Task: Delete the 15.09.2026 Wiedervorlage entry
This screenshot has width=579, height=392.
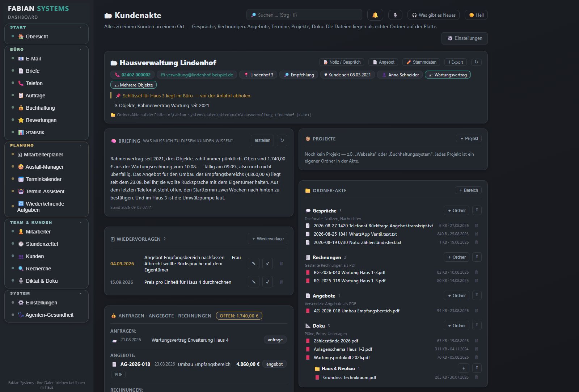Action: [x=281, y=282]
